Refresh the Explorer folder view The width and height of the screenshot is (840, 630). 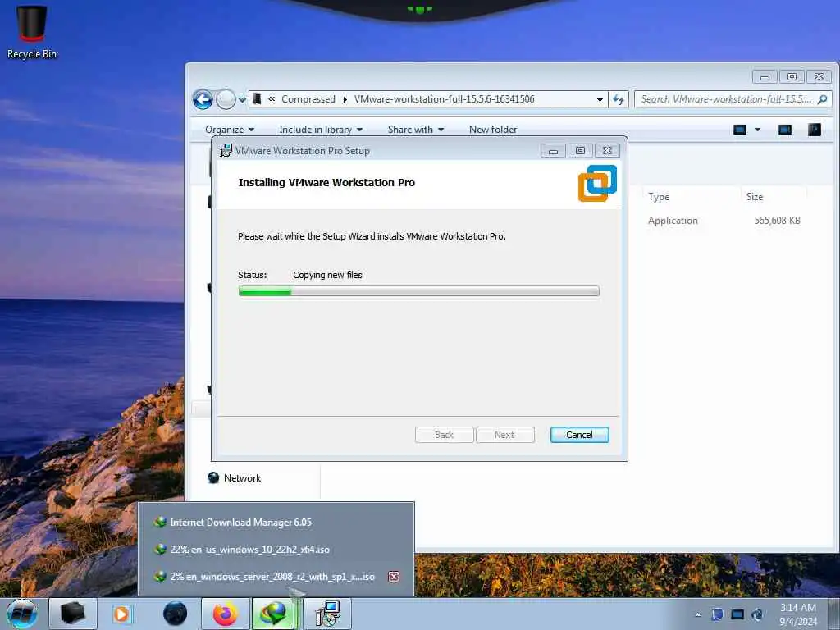(x=619, y=99)
